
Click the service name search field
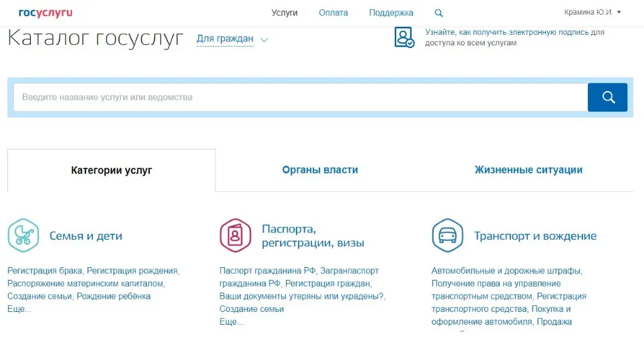point(301,98)
